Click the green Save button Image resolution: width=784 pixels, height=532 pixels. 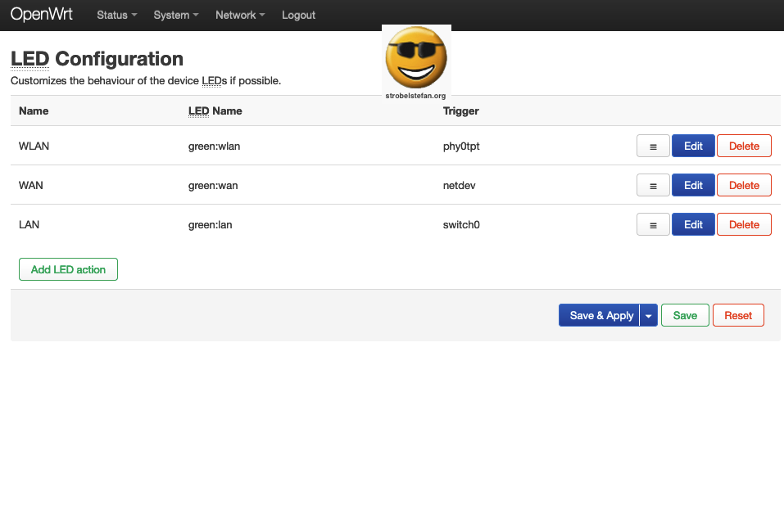[685, 316]
